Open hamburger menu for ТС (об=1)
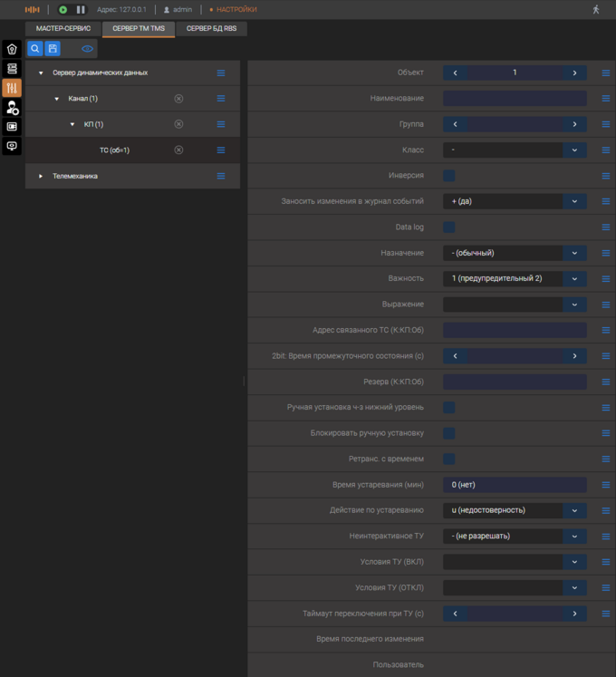 221,150
